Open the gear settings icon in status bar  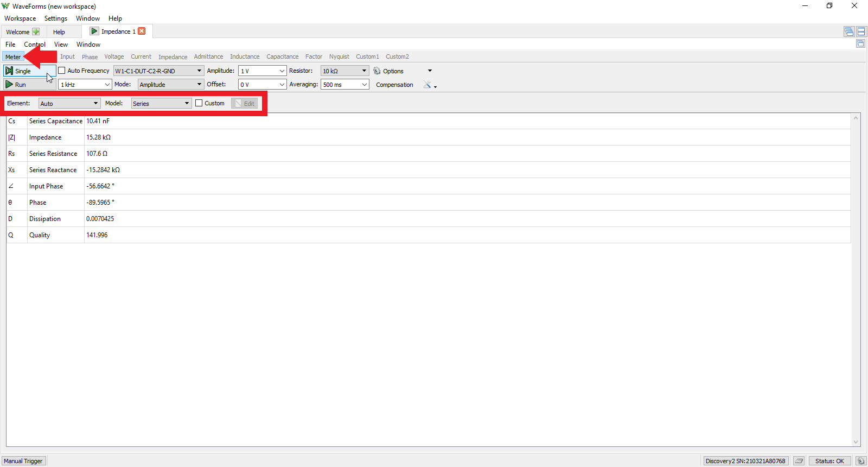tap(861, 461)
